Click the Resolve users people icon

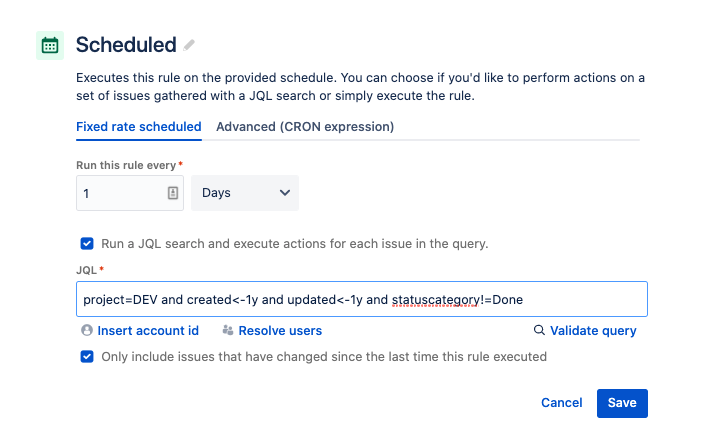coord(228,331)
